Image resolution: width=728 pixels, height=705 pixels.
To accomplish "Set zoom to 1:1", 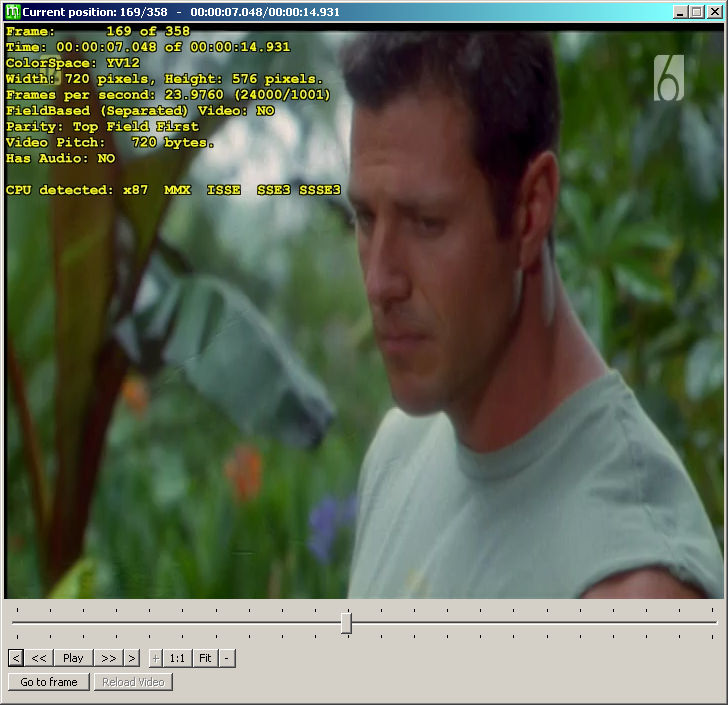I will point(177,658).
